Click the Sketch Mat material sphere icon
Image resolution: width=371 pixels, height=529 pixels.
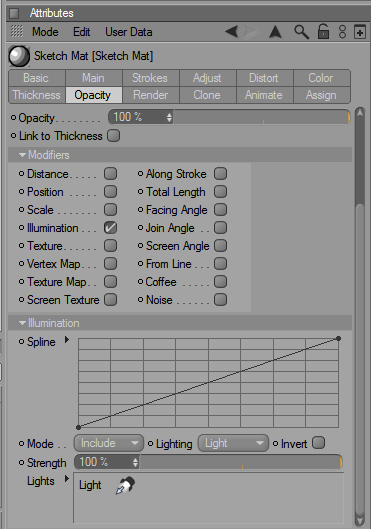coord(19,56)
